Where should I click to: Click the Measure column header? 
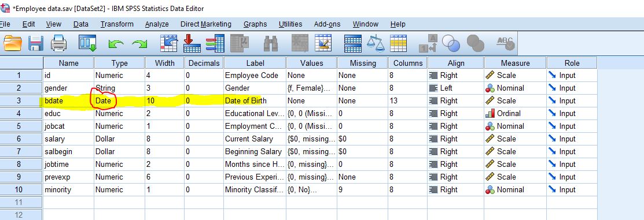[515, 63]
